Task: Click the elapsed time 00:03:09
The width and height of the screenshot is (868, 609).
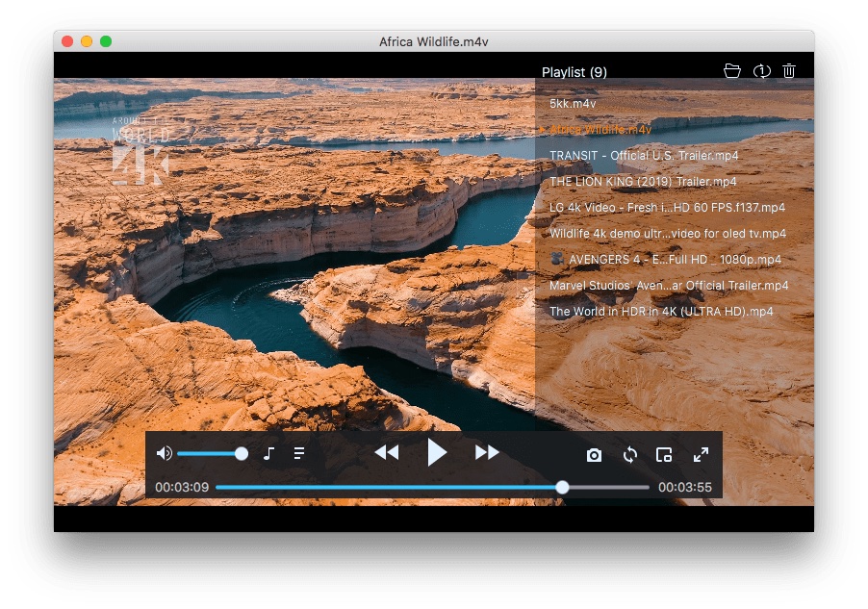Action: point(182,487)
